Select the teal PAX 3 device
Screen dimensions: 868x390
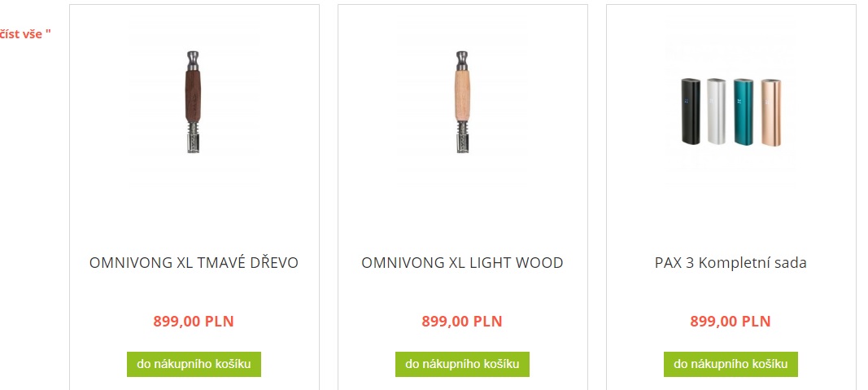[744, 112]
